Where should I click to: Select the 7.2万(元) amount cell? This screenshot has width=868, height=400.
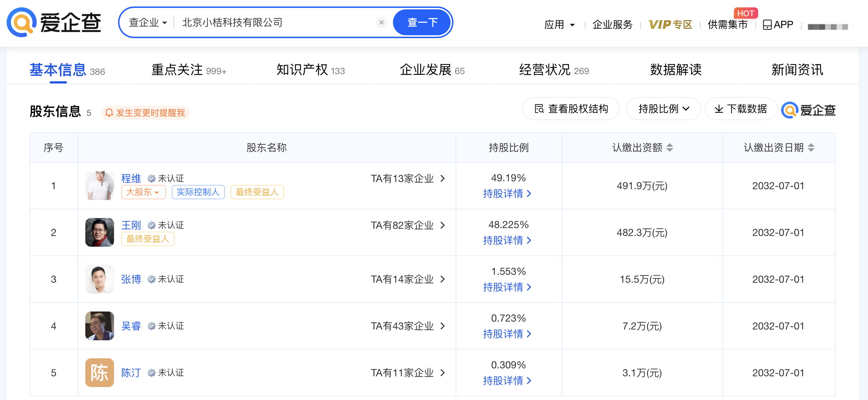point(642,326)
